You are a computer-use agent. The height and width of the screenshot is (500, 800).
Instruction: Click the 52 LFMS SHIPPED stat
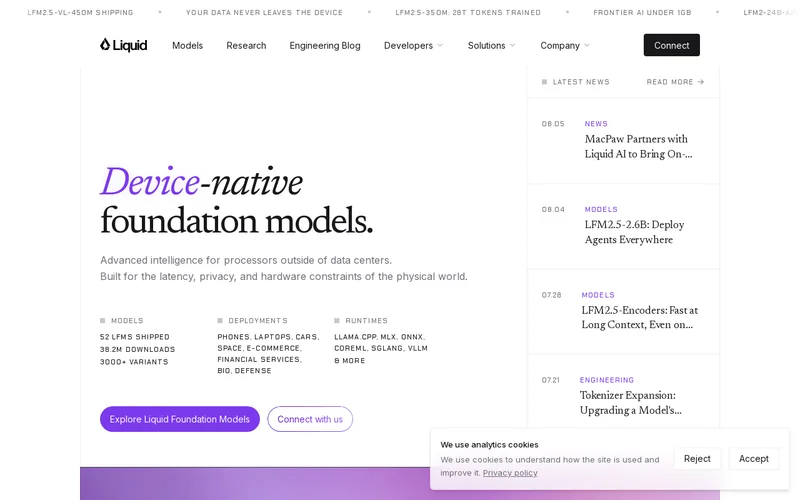[135, 337]
